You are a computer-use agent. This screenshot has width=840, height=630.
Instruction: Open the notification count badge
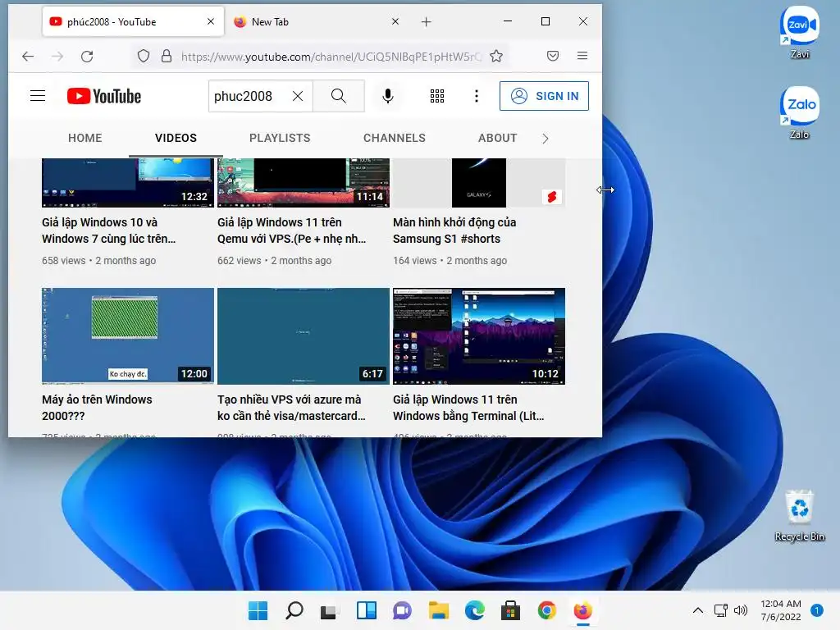817,610
